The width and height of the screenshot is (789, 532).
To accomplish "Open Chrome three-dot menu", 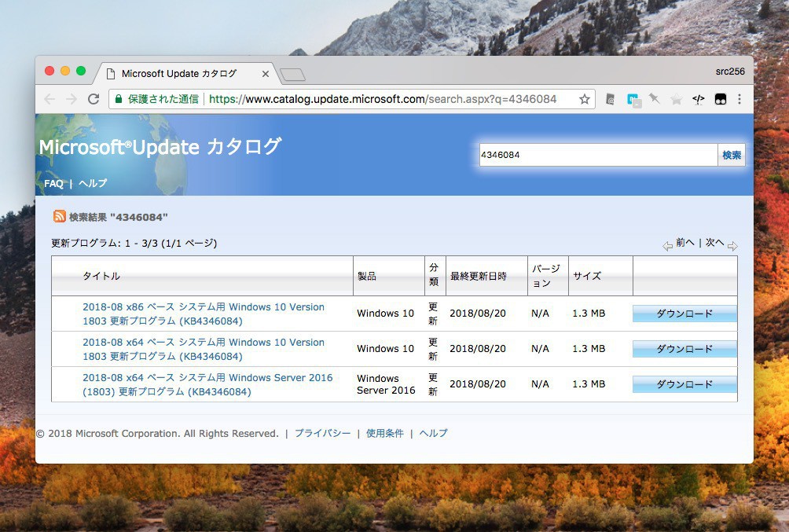I will click(739, 99).
